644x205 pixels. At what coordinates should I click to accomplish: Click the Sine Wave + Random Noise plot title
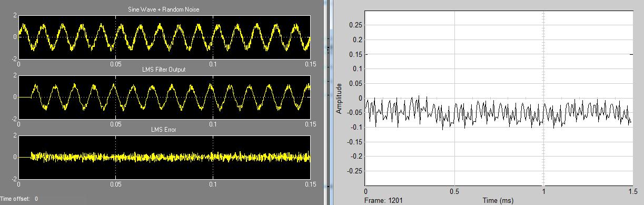point(164,10)
